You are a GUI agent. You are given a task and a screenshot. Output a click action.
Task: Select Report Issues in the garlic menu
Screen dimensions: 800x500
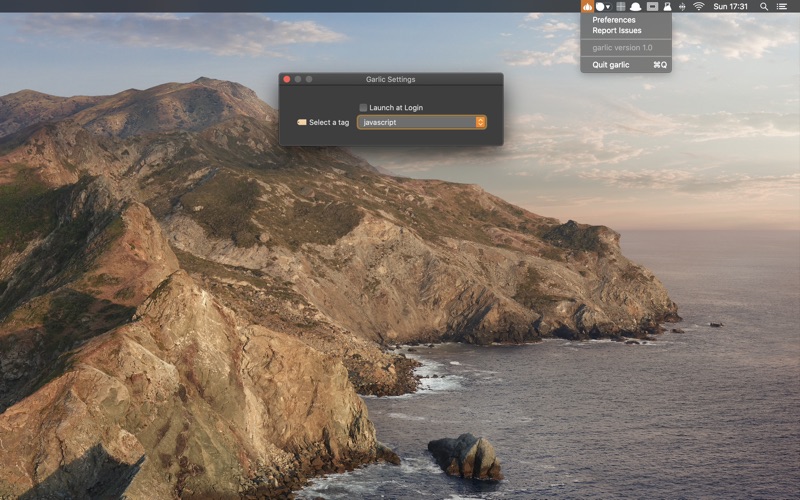[617, 31]
